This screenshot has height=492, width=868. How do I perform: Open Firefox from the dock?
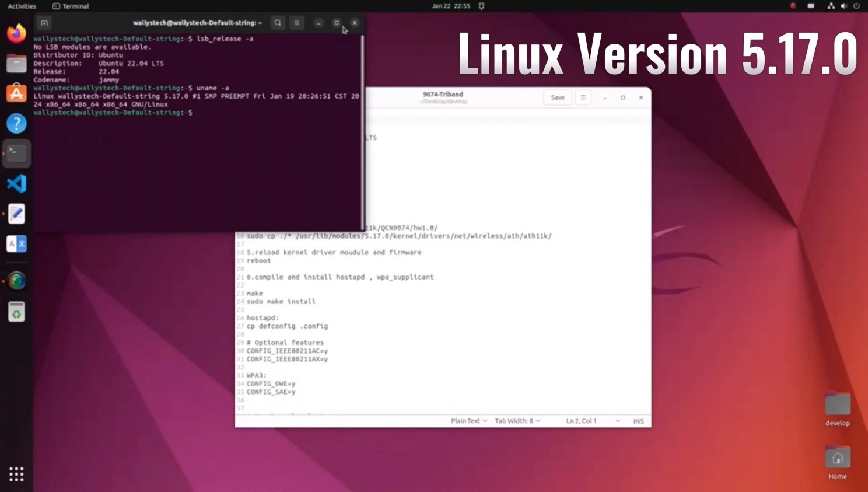[x=16, y=33]
